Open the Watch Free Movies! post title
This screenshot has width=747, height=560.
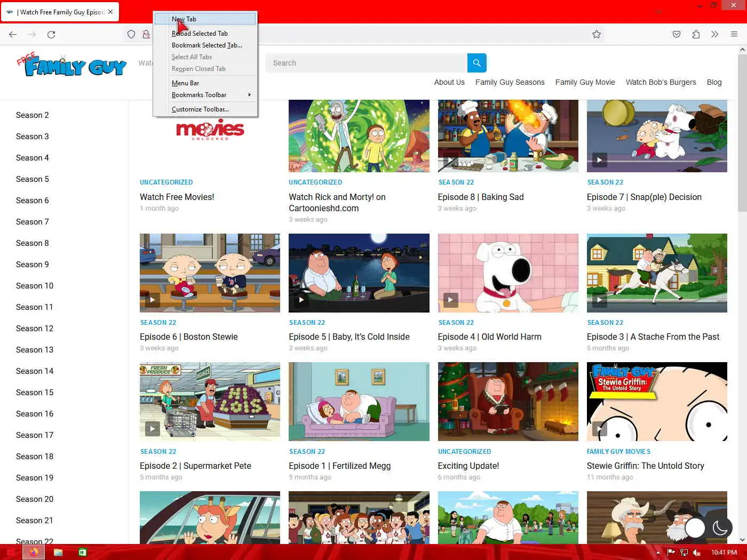pyautogui.click(x=177, y=197)
